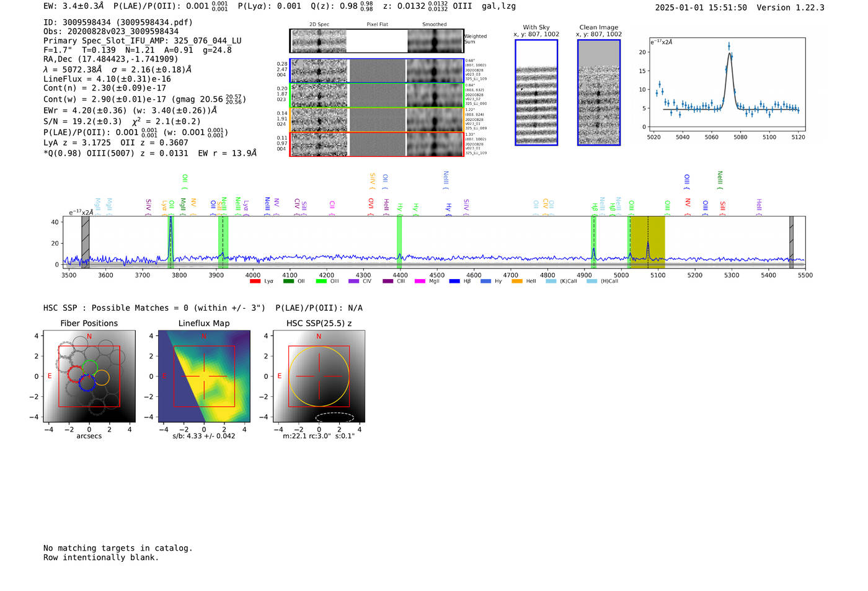Click the red-framed fiber 2D spectrum row
The image size is (868, 591).
point(377,144)
